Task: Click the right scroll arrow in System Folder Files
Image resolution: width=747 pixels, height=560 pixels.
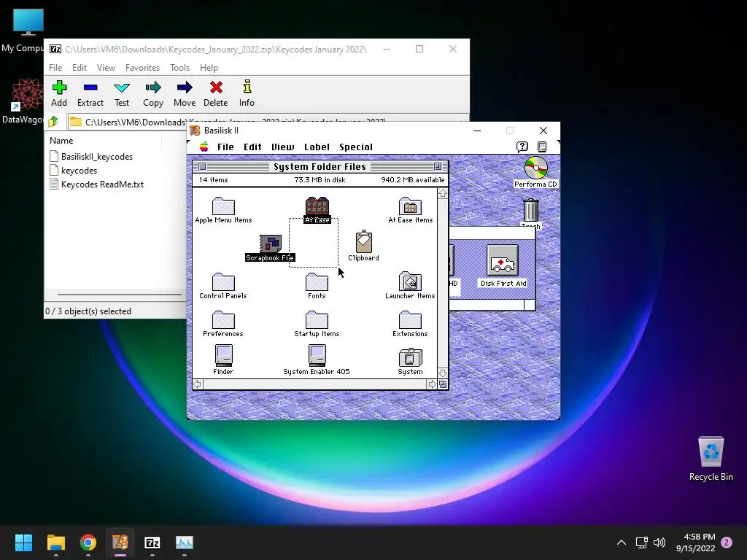Action: tap(432, 384)
